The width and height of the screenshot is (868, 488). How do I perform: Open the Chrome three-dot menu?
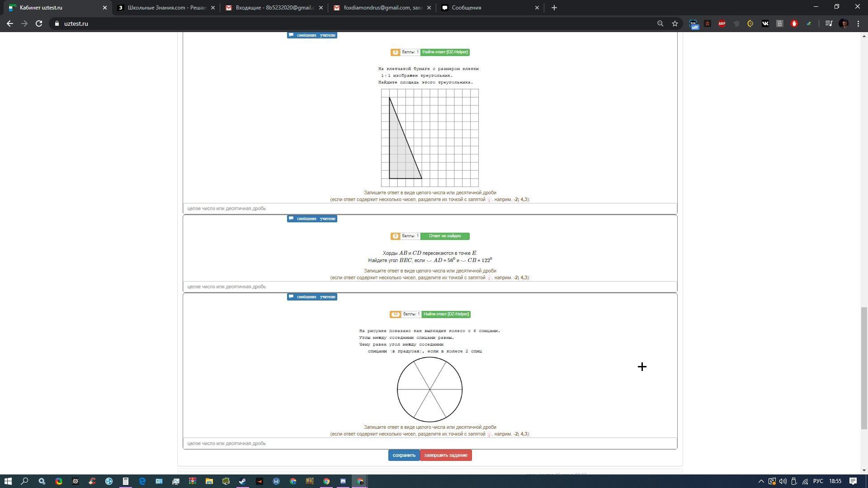click(x=858, y=23)
